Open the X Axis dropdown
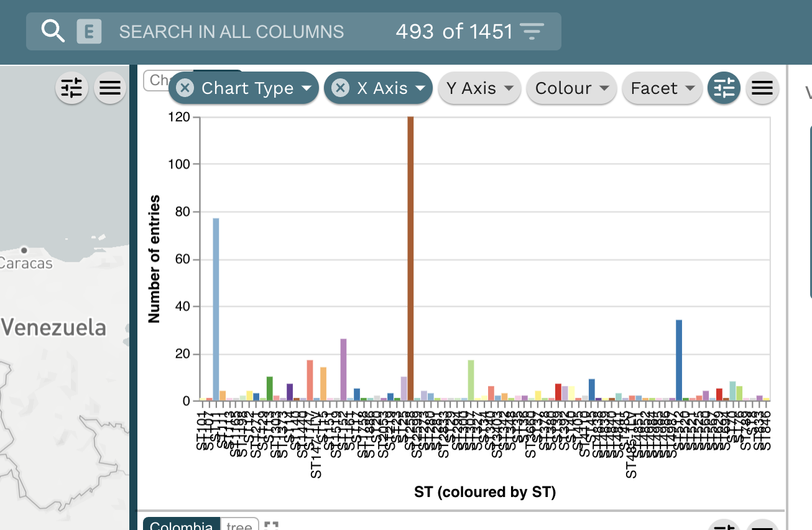812x530 pixels. (x=378, y=88)
